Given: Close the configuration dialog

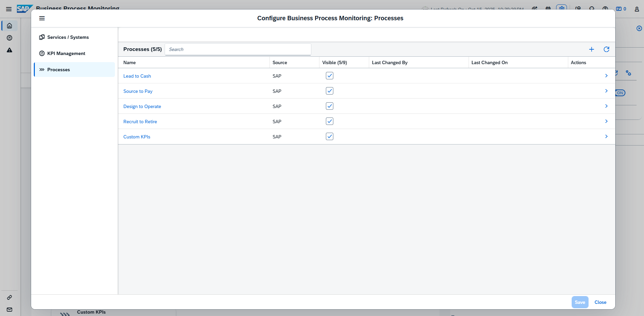Looking at the screenshot, I should (600, 302).
